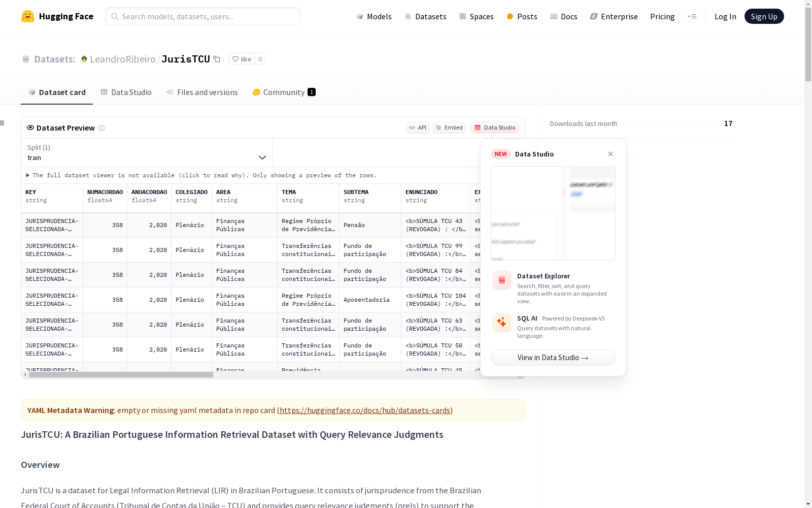The width and height of the screenshot is (812, 508).
Task: Click the SÚMULA TCU 63 cell
Action: (x=436, y=325)
